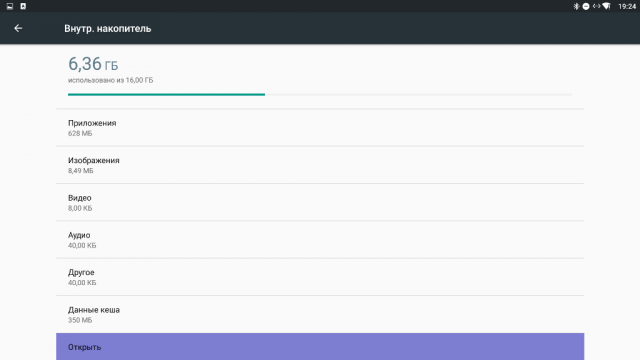Tap the Bluetooth status icon

coord(576,6)
